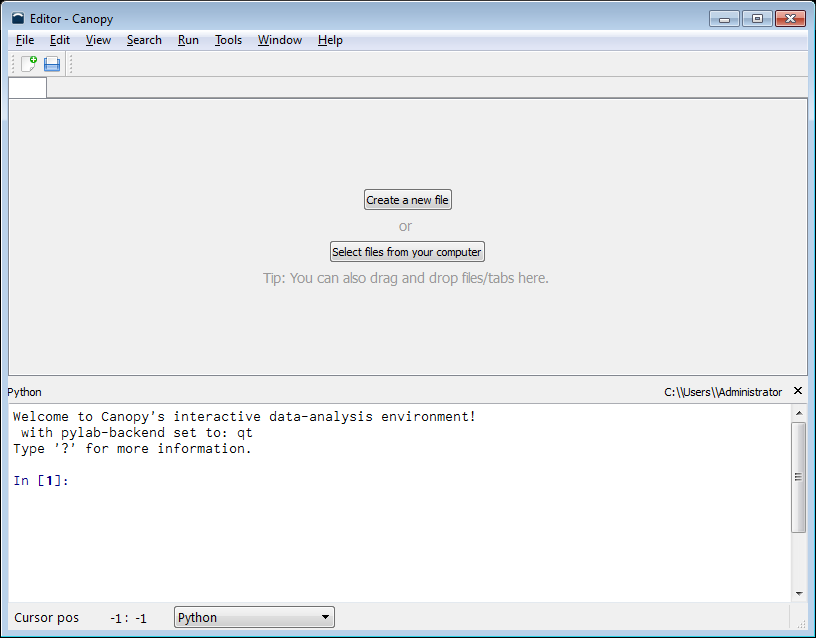This screenshot has width=816, height=638.
Task: Click the drag and drop tip text
Action: coord(405,278)
